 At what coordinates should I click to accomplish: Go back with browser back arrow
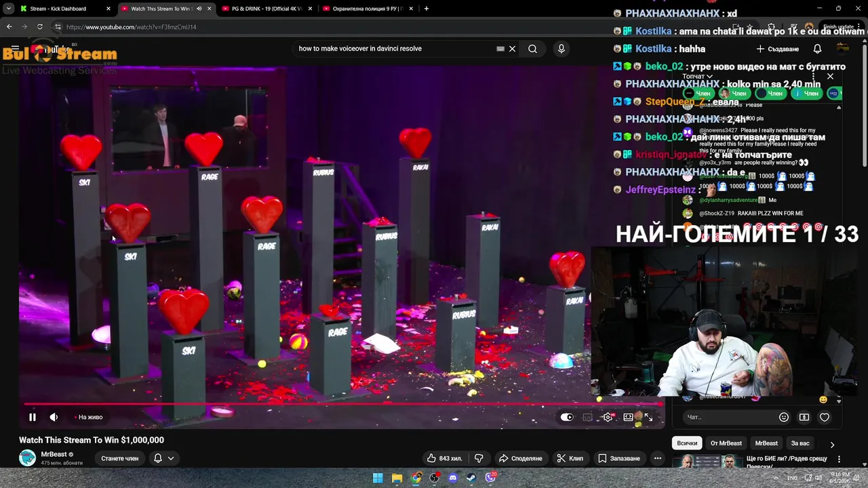pyautogui.click(x=9, y=27)
